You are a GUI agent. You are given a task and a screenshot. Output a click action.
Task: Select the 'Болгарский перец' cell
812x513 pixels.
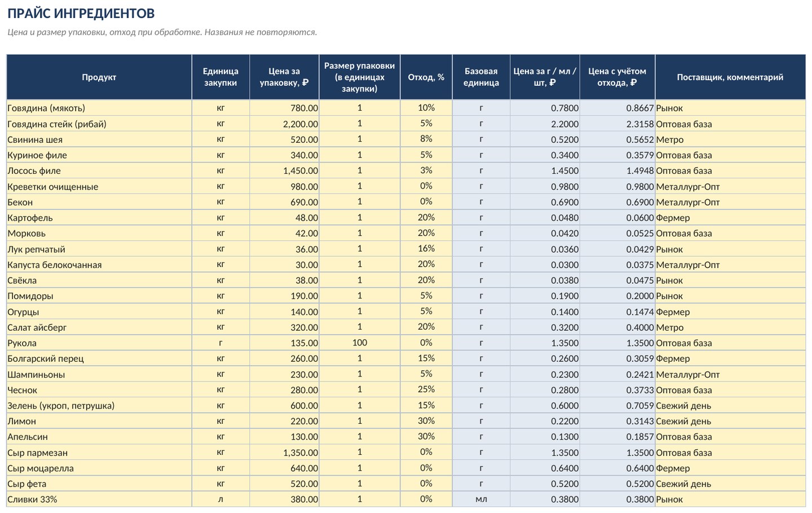[99, 358]
